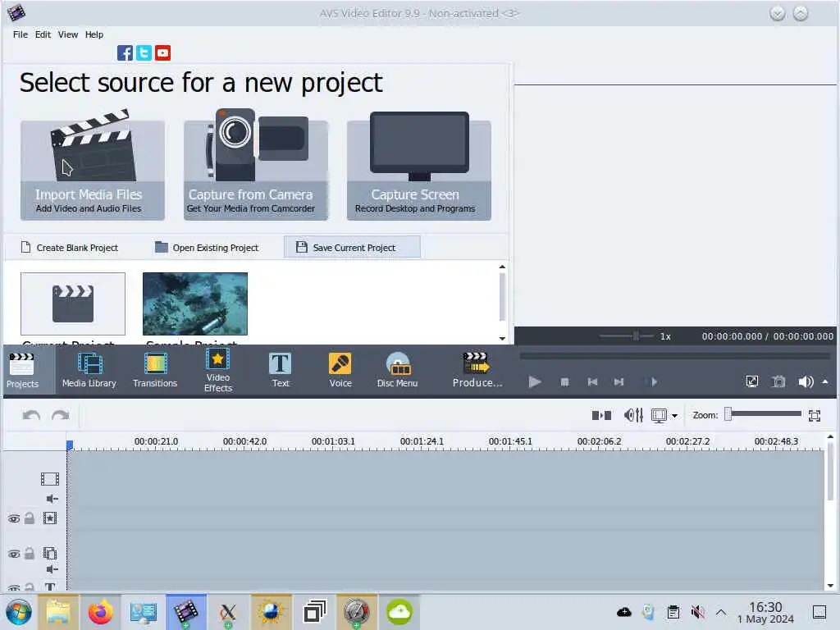This screenshot has height=630, width=840.
Task: Expand hidden system tray icons
Action: pos(721,612)
